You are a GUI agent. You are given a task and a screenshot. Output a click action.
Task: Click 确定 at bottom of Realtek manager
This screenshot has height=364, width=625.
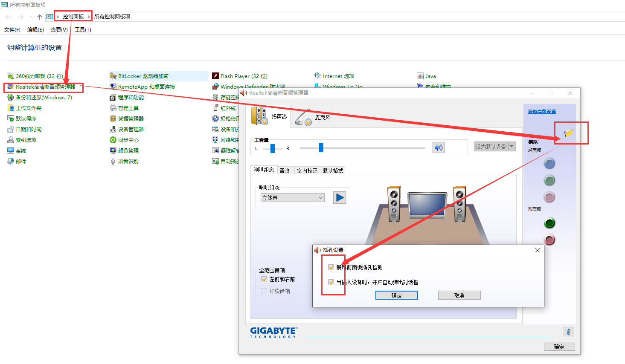(x=559, y=347)
